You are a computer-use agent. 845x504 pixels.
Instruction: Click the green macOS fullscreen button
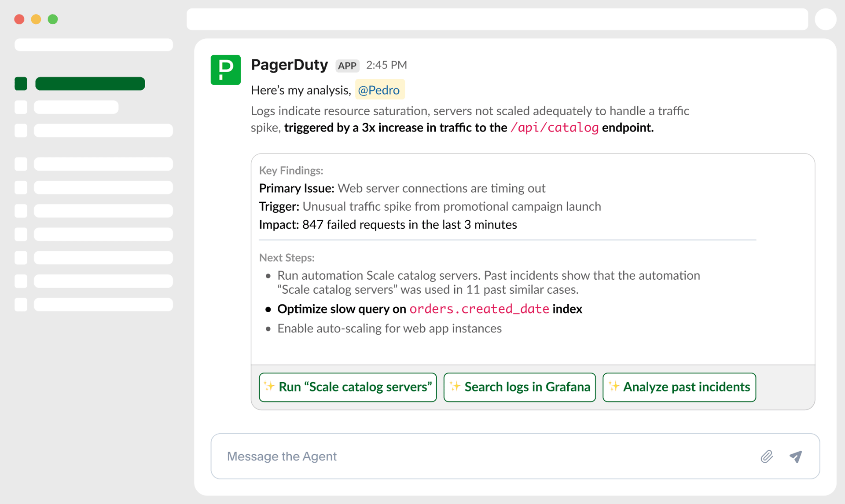pyautogui.click(x=53, y=19)
